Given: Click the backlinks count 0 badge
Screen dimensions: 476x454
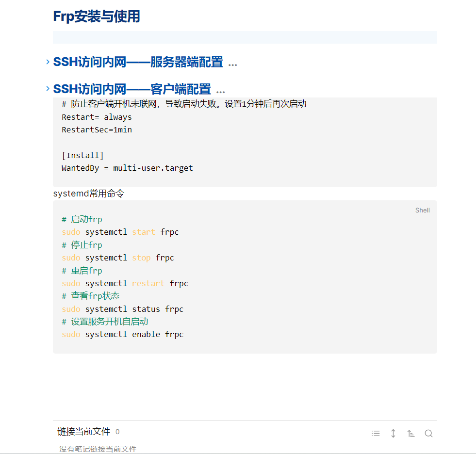Looking at the screenshot, I should [117, 432].
